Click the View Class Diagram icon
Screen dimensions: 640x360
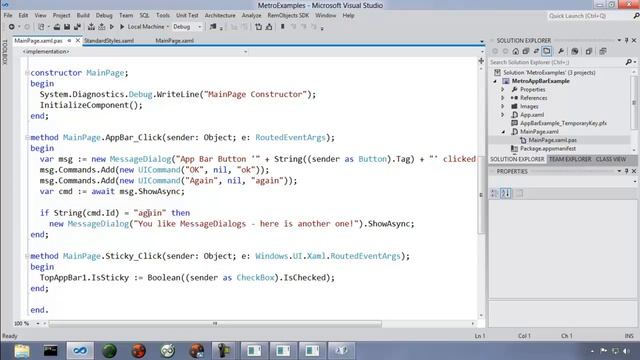click(x=602, y=51)
